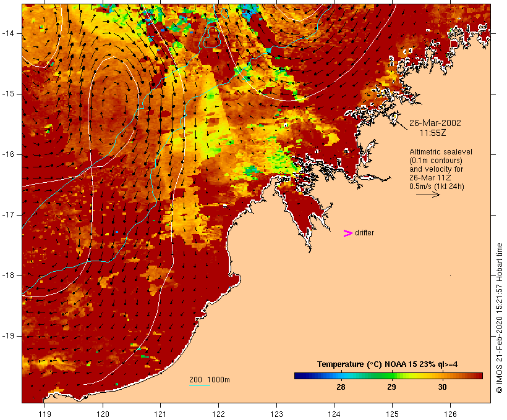Screen dimensions: 507x420
Task: Click the '-18' latitude axis label
Action: tap(8, 275)
